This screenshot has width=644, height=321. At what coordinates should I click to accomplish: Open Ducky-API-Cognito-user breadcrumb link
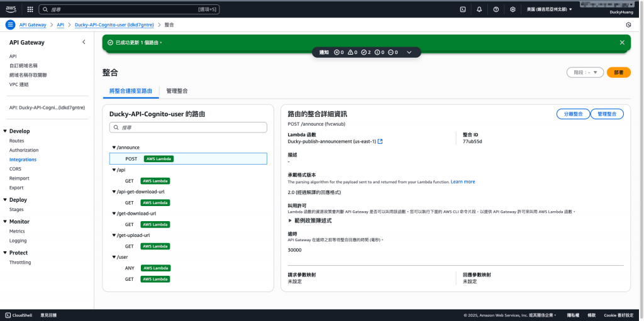click(x=114, y=24)
